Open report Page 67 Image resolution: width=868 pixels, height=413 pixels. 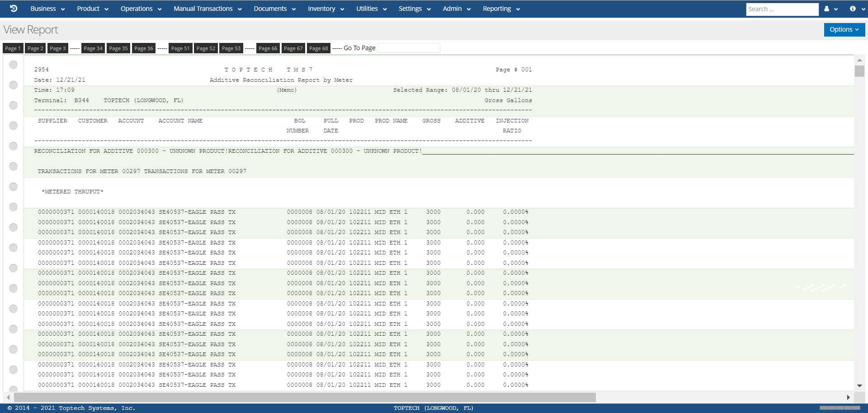[x=293, y=48]
